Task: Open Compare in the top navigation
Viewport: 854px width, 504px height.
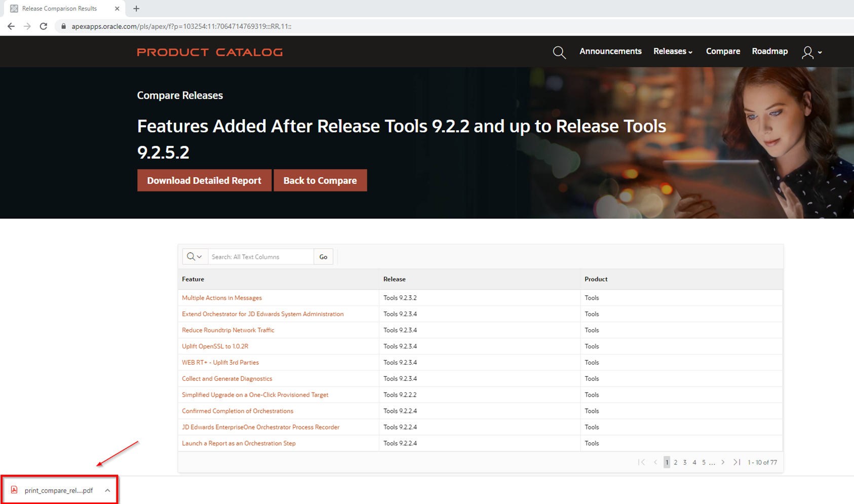Action: [723, 51]
